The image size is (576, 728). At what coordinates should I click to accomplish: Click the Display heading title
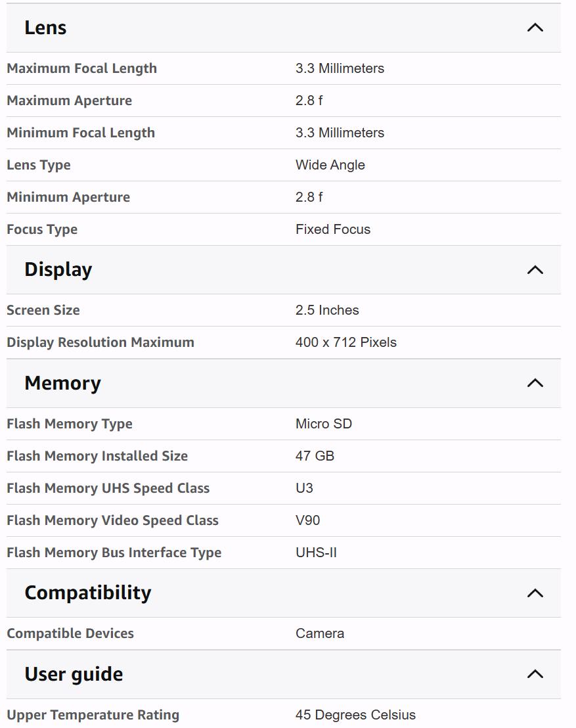pos(58,269)
